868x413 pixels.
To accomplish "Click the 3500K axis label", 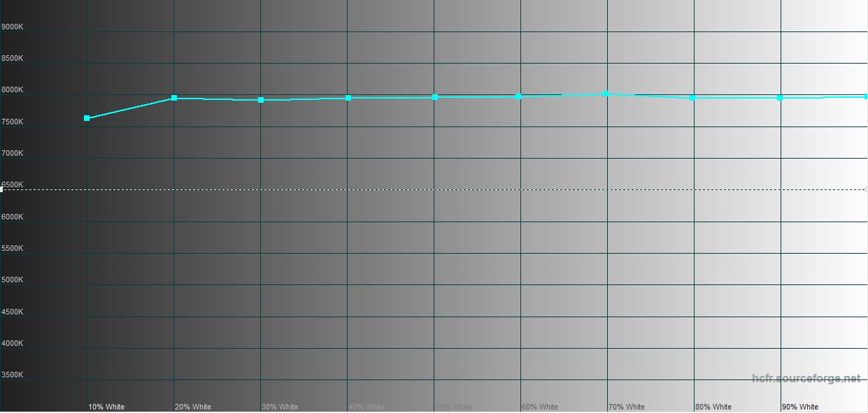I will pyautogui.click(x=13, y=375).
